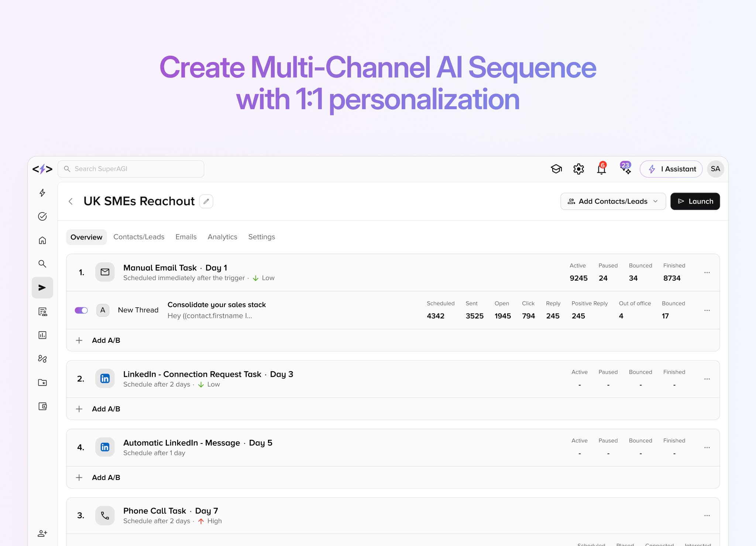Toggle off the New Thread variant A switch
Screen dimensions: 756x546
(81, 310)
